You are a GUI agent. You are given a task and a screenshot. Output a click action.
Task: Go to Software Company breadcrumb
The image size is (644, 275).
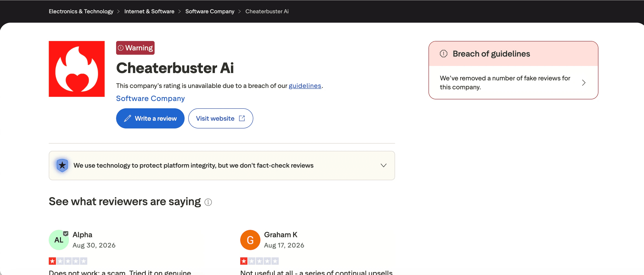coord(210,11)
